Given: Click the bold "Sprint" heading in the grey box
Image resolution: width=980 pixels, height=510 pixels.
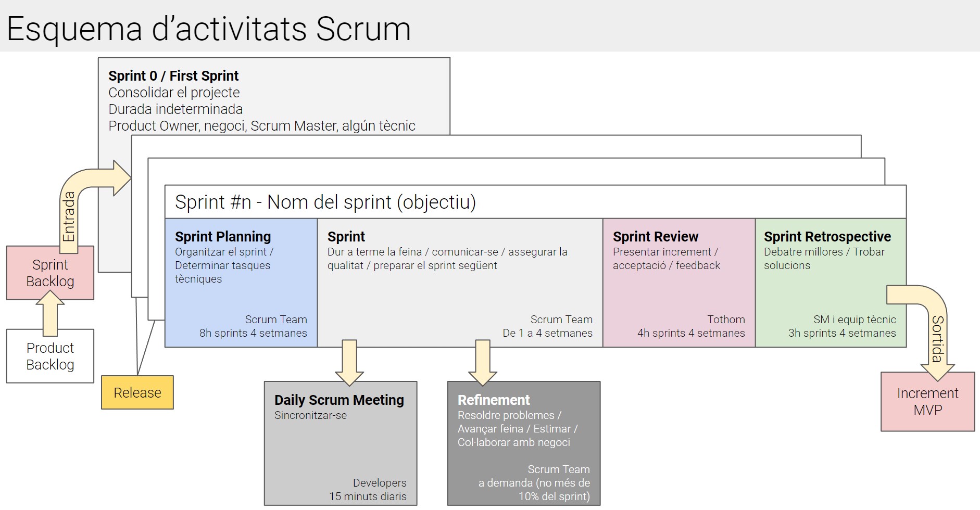Looking at the screenshot, I should point(346,237).
